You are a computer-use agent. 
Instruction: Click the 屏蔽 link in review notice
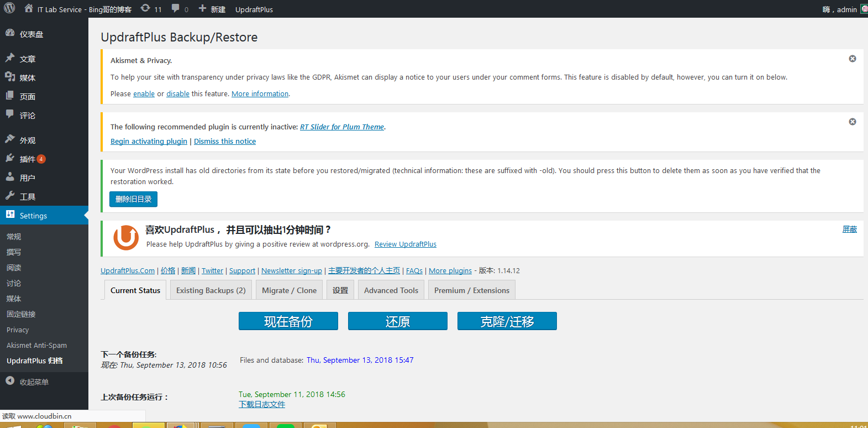coord(850,229)
